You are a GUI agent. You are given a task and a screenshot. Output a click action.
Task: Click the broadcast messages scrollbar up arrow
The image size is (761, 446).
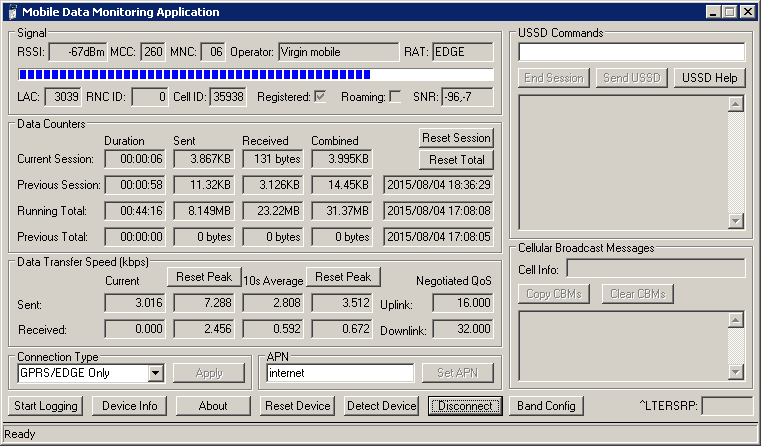click(x=736, y=320)
